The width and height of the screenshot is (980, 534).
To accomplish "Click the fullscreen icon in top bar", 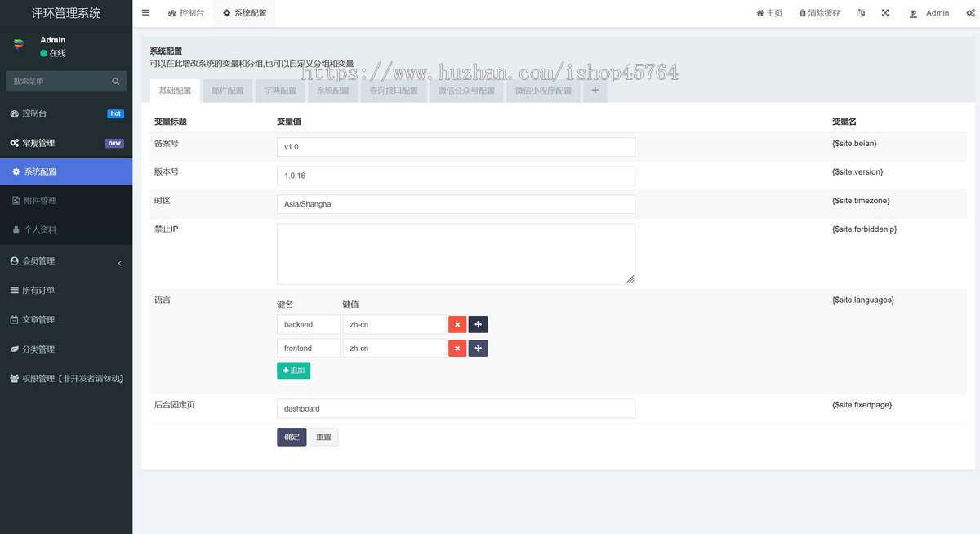I will pos(885,13).
